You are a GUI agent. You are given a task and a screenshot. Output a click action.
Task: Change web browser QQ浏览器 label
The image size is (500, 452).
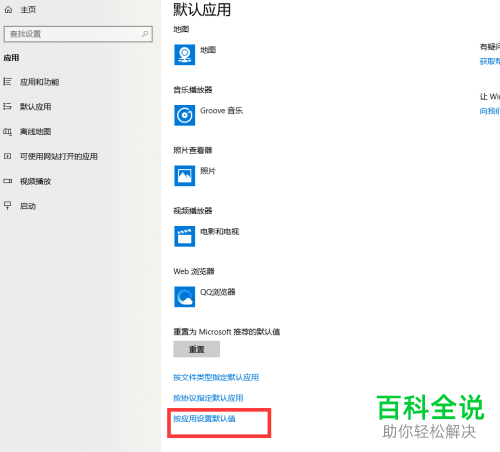pyautogui.click(x=218, y=292)
